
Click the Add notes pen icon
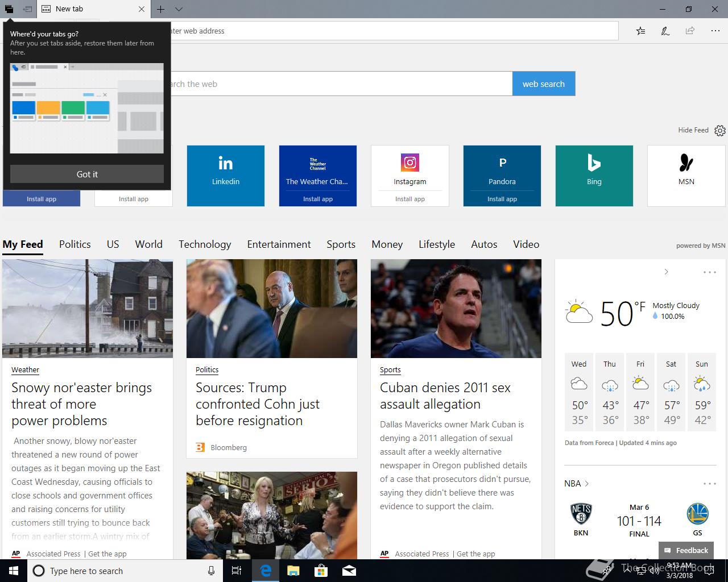coord(665,31)
